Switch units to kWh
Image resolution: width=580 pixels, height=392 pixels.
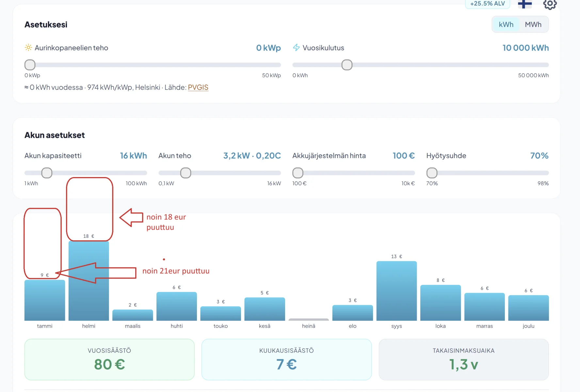coord(506,24)
